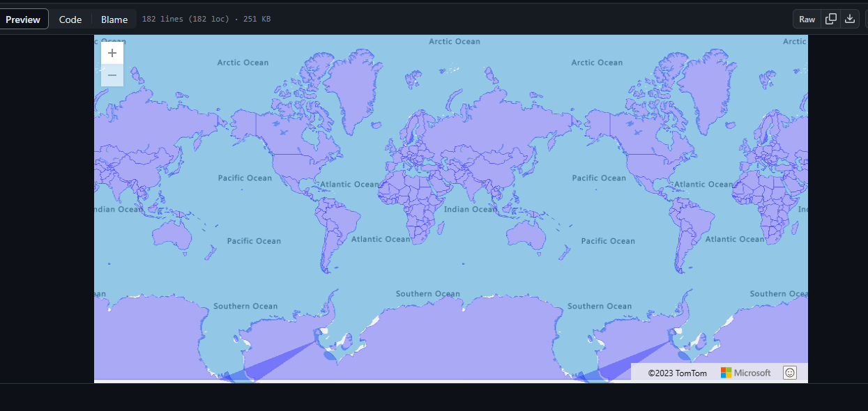Screen dimensions: 868x411
Task: Click the ©2023 TomTom attribution
Action: (676, 373)
